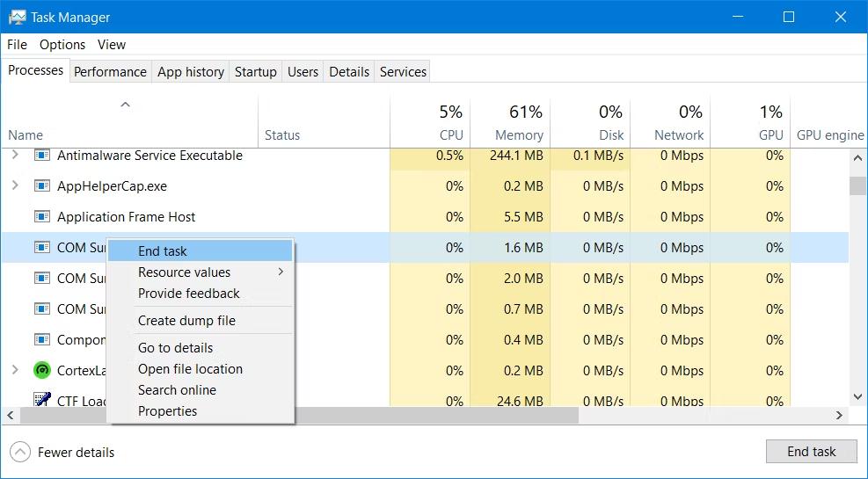The height and width of the screenshot is (479, 868).
Task: Expand the Antimalware Service Executable row
Action: pos(15,156)
